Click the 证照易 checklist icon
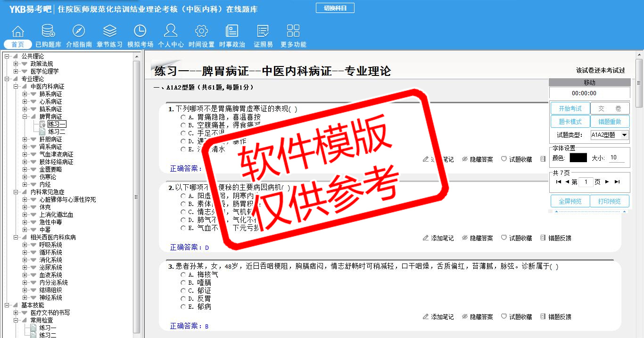Image resolution: width=644 pixels, height=338 pixels. coord(263,32)
